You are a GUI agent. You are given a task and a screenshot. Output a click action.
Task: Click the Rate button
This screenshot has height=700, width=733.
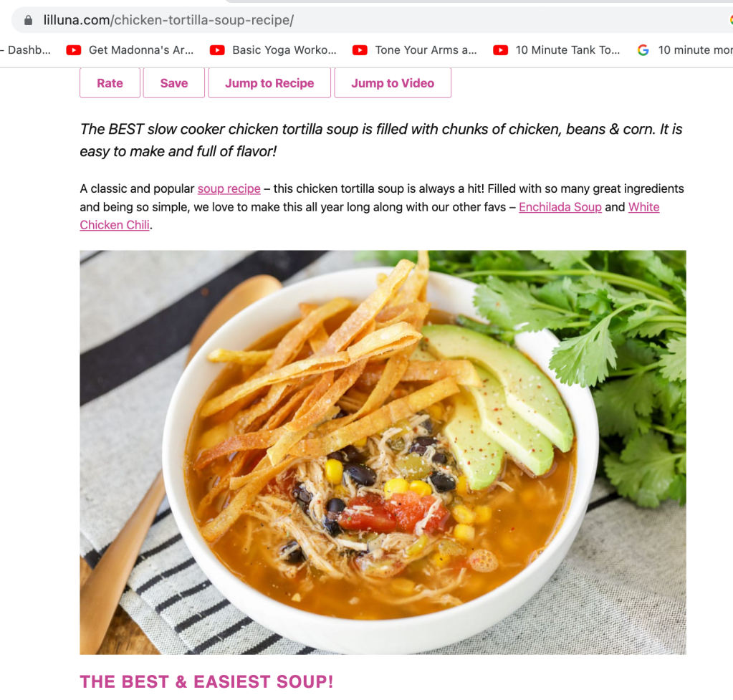[x=110, y=83]
